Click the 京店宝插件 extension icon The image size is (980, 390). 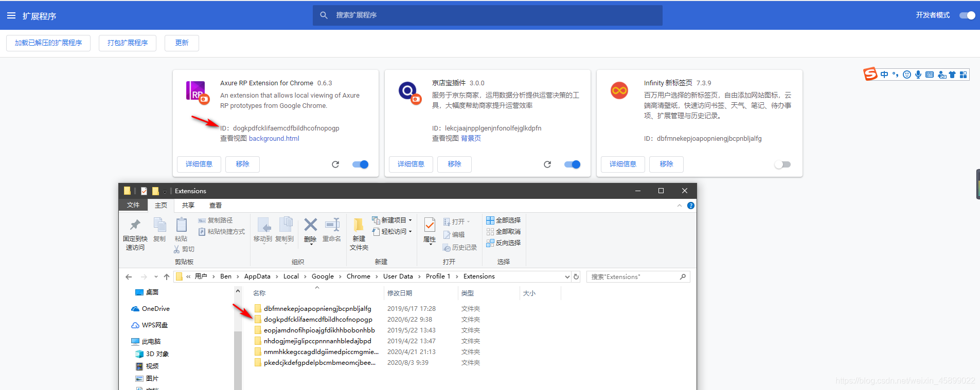[409, 92]
